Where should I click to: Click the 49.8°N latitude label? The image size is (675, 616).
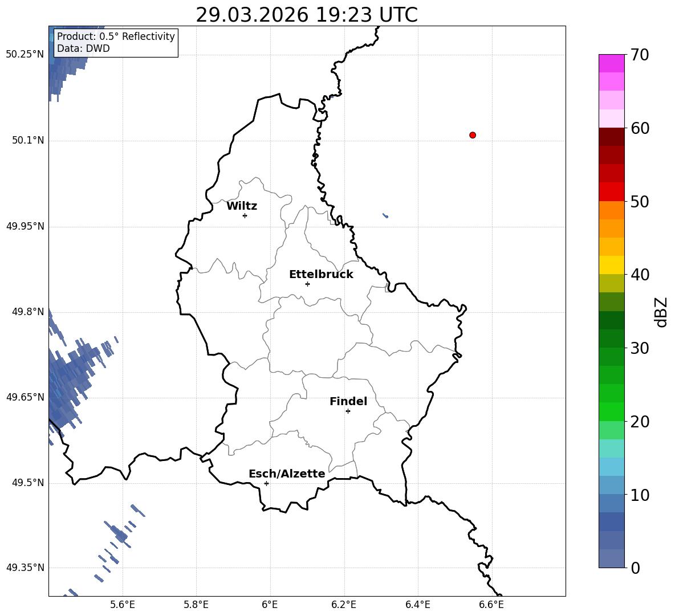pos(28,312)
